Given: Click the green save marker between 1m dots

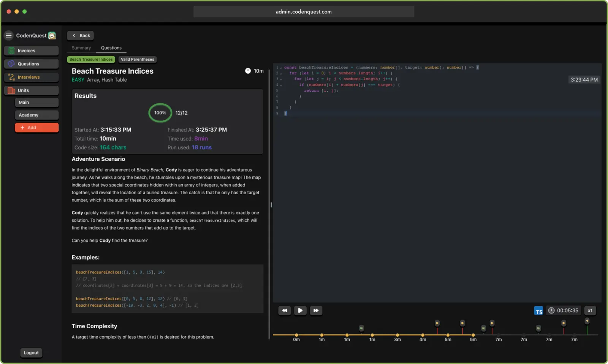Looking at the screenshot, I should pyautogui.click(x=361, y=328).
